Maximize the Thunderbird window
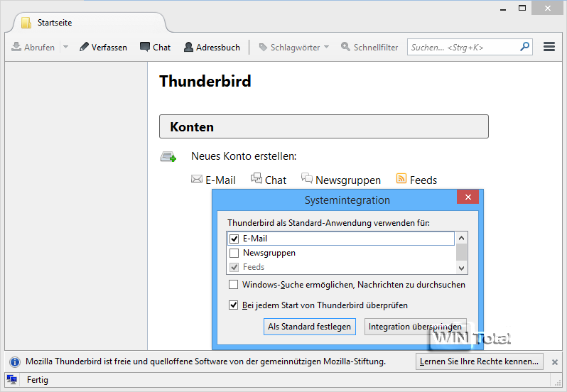The width and height of the screenshot is (567, 392). [x=522, y=9]
